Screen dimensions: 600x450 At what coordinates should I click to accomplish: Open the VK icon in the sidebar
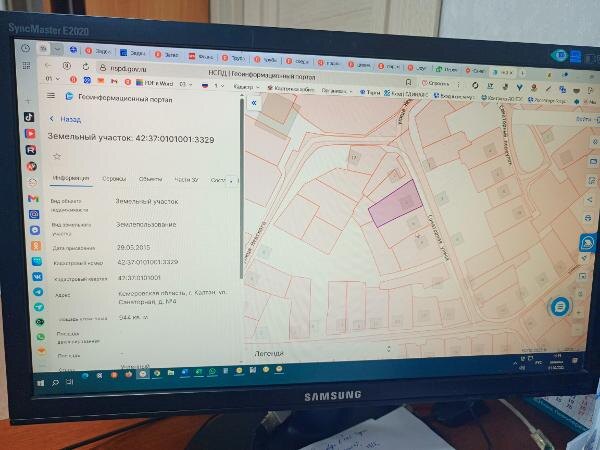38,277
